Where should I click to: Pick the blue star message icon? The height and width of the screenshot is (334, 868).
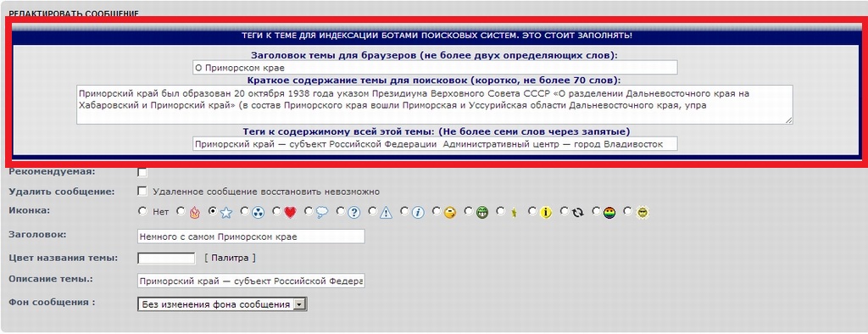[225, 212]
